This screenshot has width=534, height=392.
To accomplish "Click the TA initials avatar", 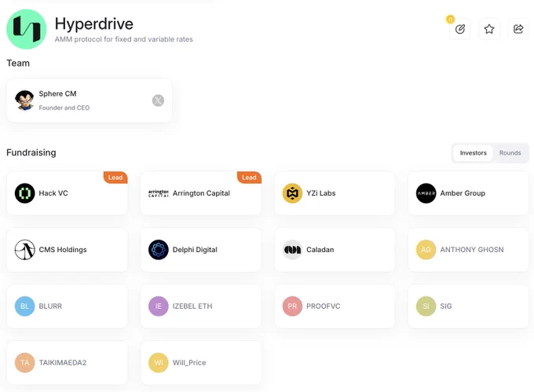I will pyautogui.click(x=25, y=363).
